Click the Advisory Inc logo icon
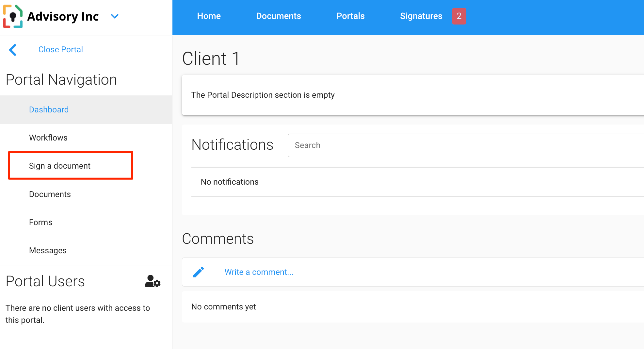 point(13,16)
